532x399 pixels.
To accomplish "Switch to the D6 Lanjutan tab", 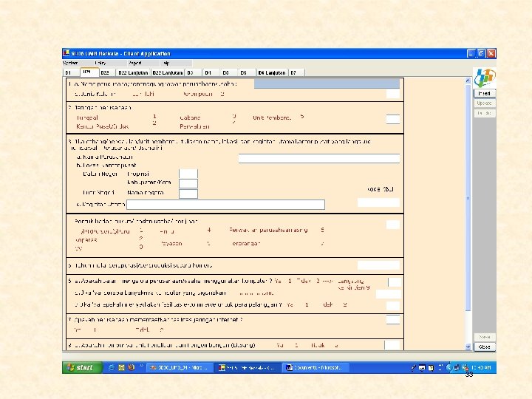I will (x=271, y=72).
